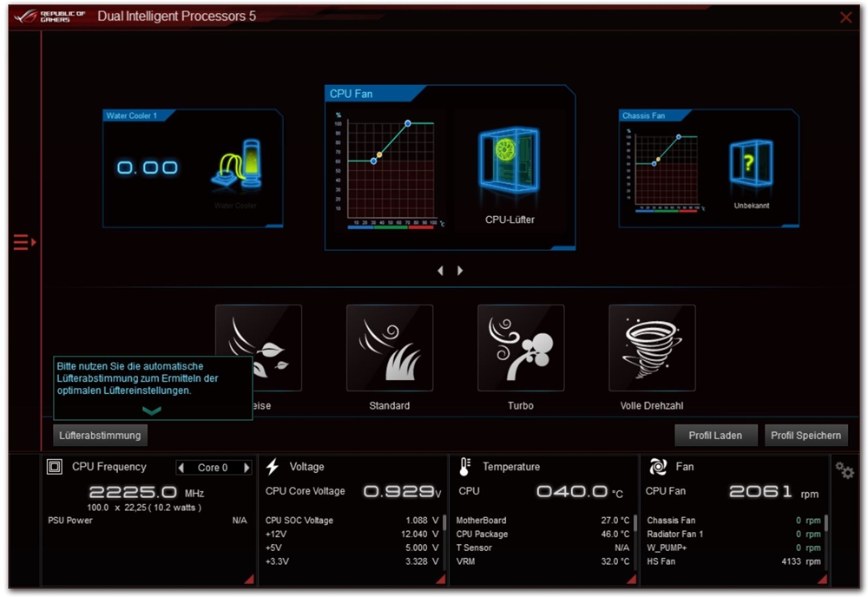Click the W_PUMP+ 0 rpm row
This screenshot has width=868, height=597.
point(734,548)
